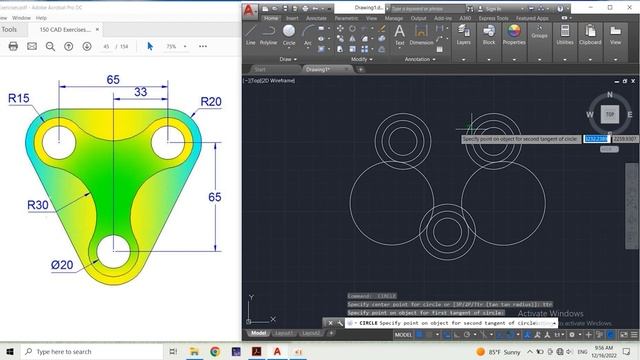Click the email envelope icon in Acrobat
Image resolution: width=640 pixels, height=360 pixels.
pyautogui.click(x=32, y=46)
